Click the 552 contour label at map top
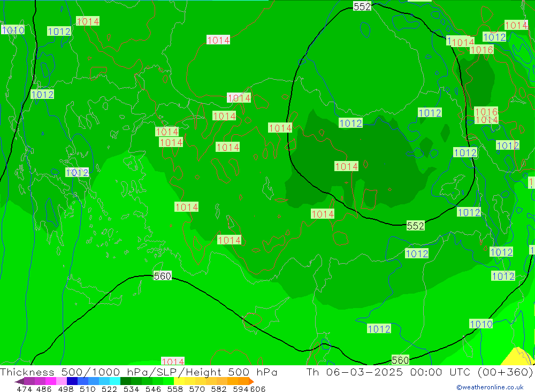Viewport: 535px width, 392px height. (362, 6)
